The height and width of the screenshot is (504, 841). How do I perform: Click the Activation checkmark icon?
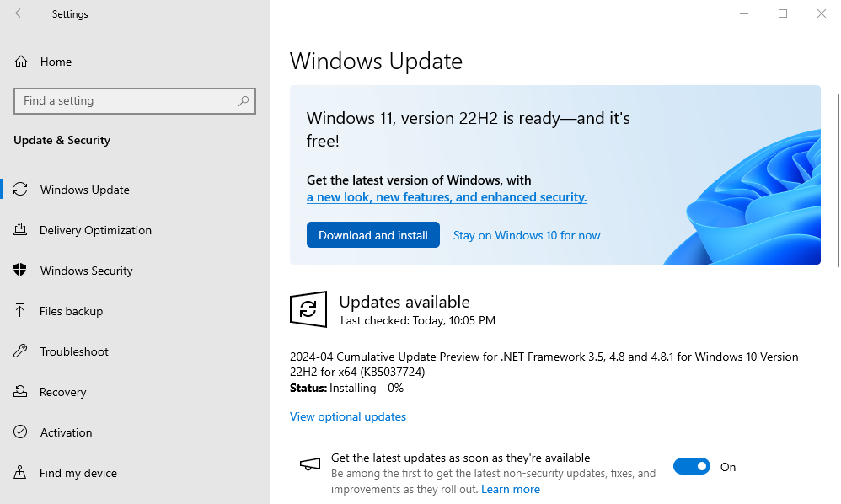[19, 432]
